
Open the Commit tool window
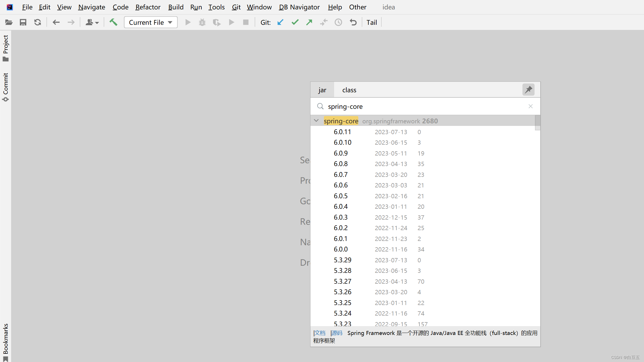[x=6, y=87]
